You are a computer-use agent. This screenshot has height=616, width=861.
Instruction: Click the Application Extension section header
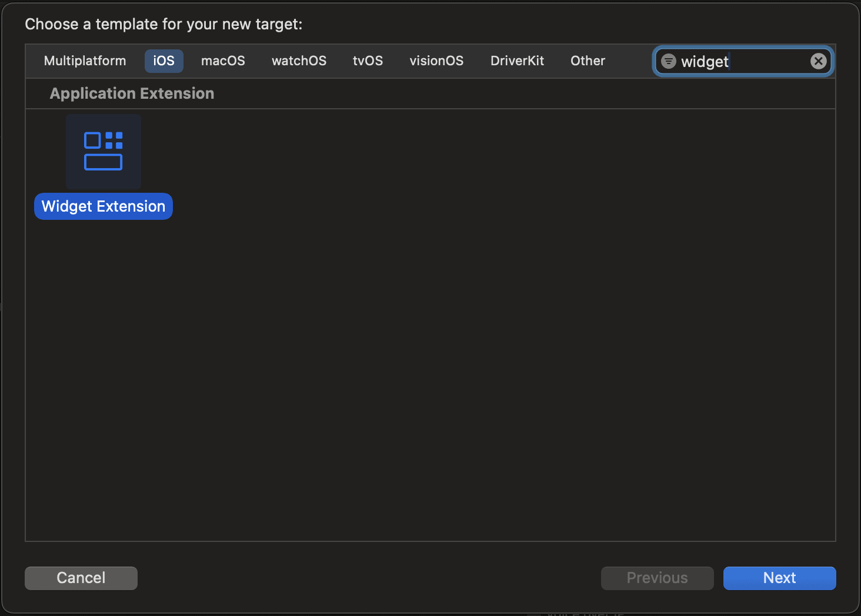(132, 93)
